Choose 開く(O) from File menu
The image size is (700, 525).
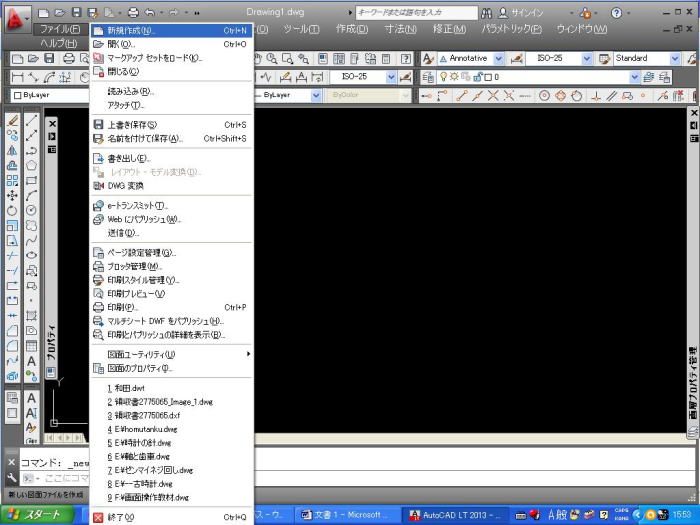point(171,44)
